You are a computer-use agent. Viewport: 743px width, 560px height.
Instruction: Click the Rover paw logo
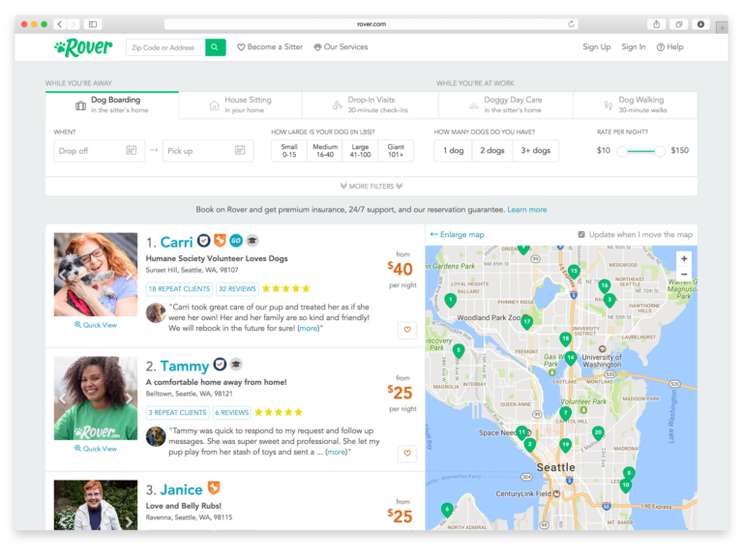tap(83, 46)
